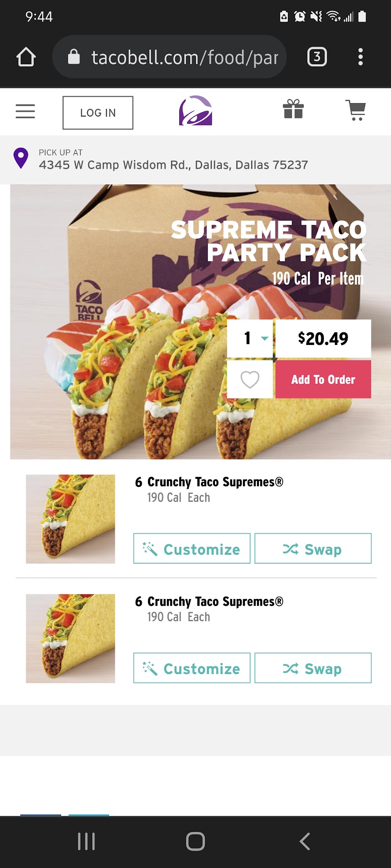Customize the first Crunchy Taco Supremes

[x=192, y=548]
